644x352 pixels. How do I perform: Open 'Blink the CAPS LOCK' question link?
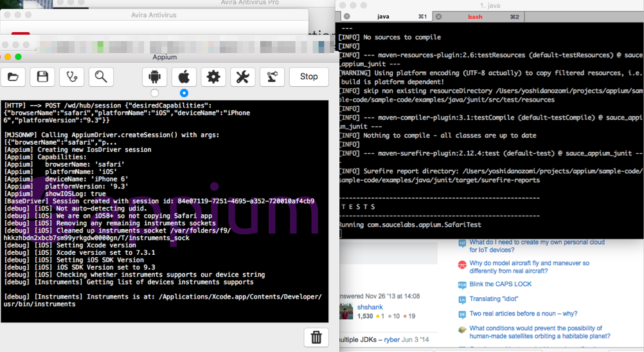(500, 284)
